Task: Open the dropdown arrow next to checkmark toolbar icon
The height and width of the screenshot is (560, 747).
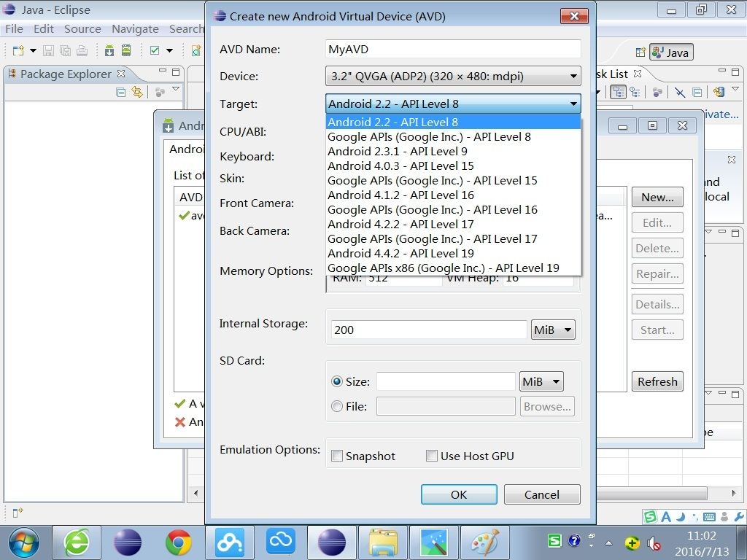Action: click(169, 50)
